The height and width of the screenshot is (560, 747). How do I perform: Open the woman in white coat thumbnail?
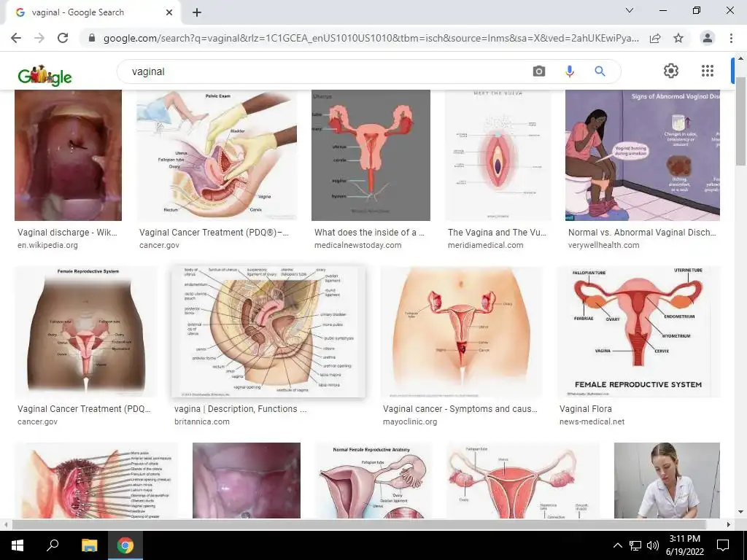(x=667, y=481)
